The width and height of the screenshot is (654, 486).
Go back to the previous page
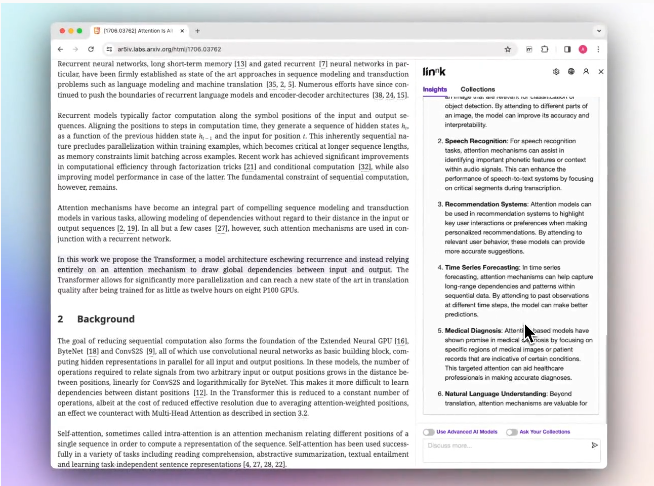(61, 48)
